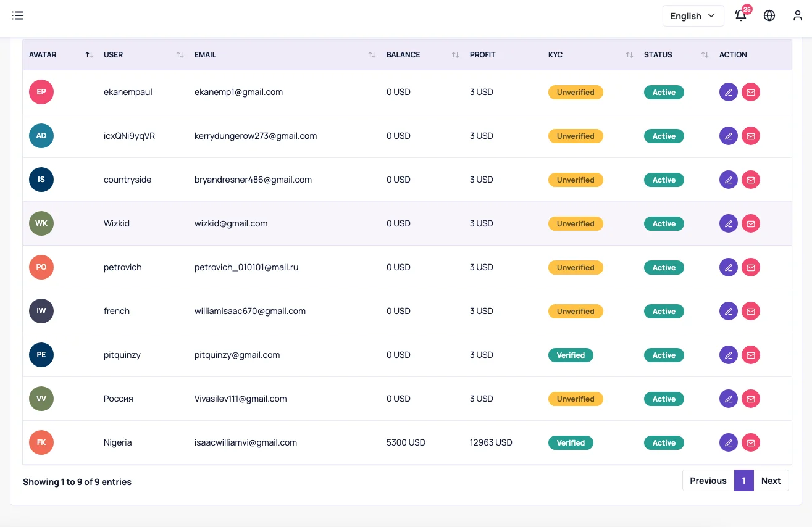Viewport: 812px width, 527px height.
Task: Sort table by User column arrows
Action: click(x=180, y=55)
